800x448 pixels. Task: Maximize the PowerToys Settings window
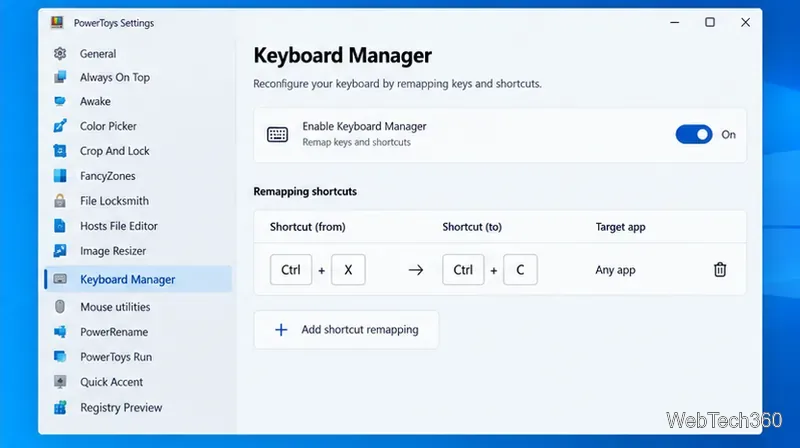710,22
